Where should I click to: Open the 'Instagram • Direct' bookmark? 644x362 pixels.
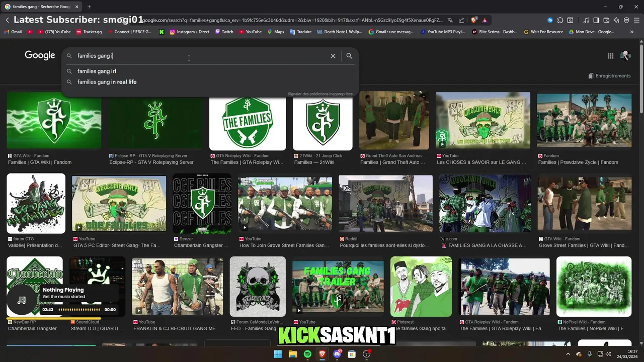coord(190,32)
